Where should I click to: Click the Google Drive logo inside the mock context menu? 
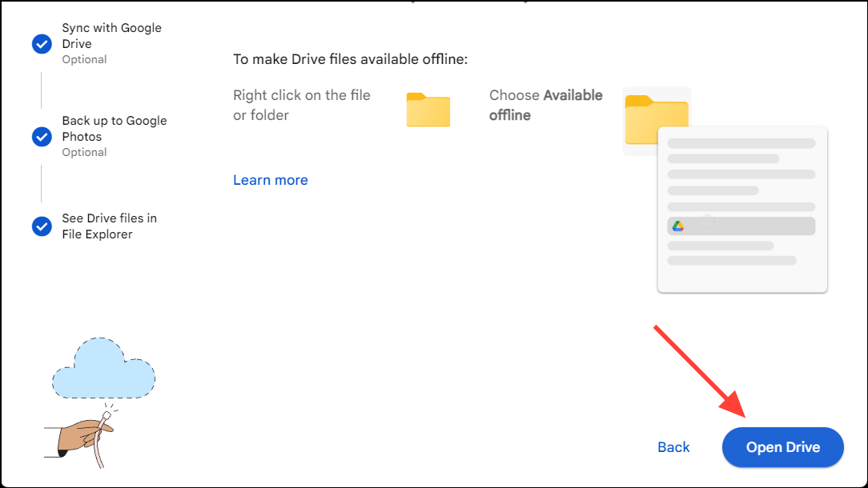point(677,226)
